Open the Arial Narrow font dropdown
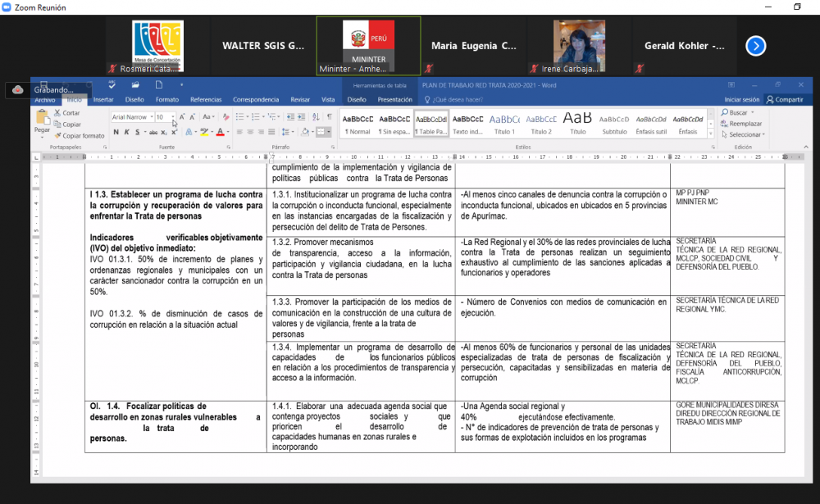The image size is (820, 504). coord(151,117)
